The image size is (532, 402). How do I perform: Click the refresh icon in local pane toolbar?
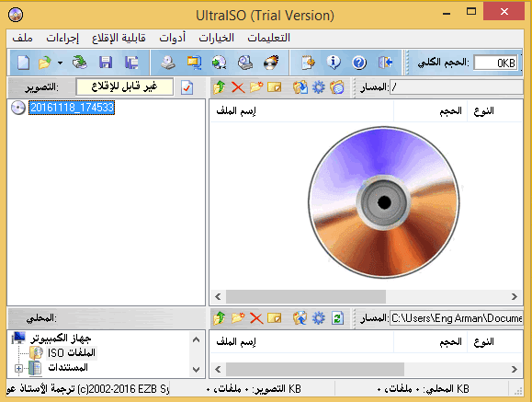coord(337,318)
